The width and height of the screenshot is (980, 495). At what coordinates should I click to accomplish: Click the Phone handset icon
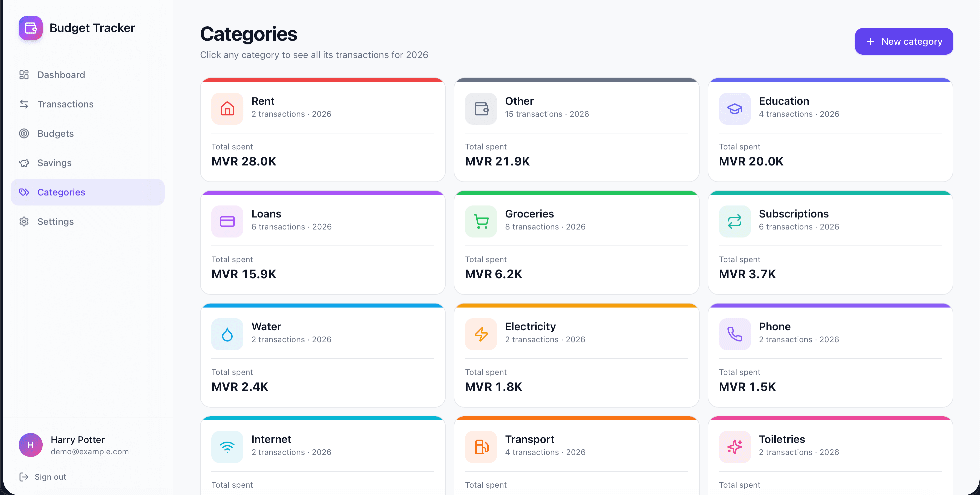[735, 334]
